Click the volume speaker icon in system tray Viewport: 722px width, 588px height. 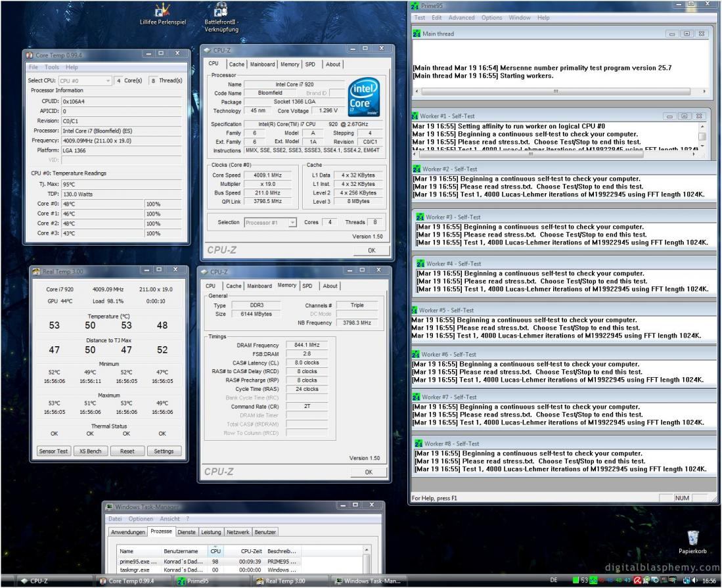(x=695, y=581)
